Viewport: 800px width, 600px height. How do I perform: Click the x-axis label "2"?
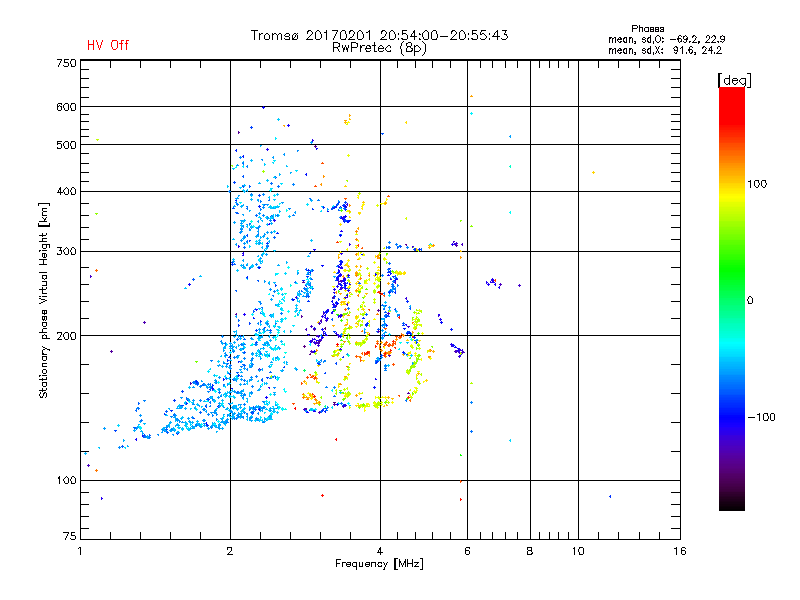[230, 551]
